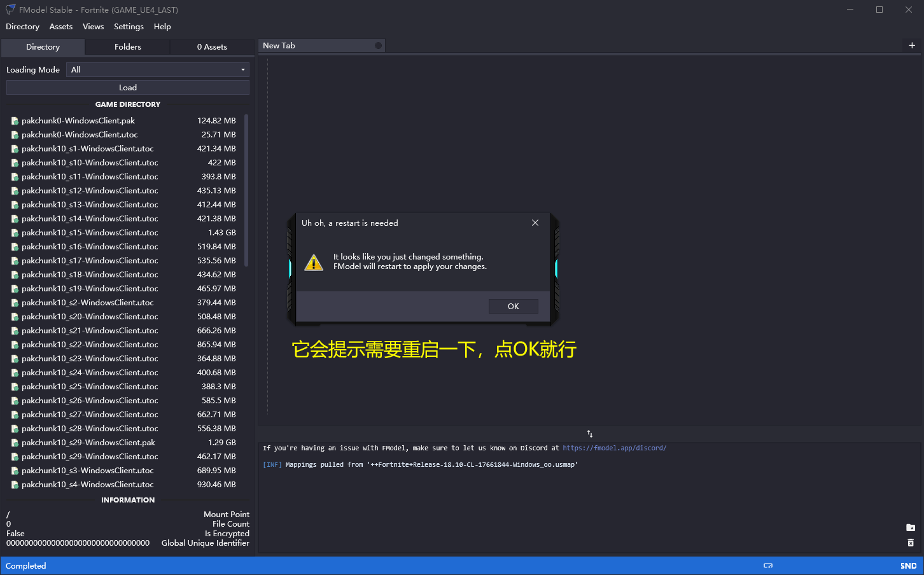Click file icon of pakchunk10_s27 entry
924x575 pixels.
point(15,415)
